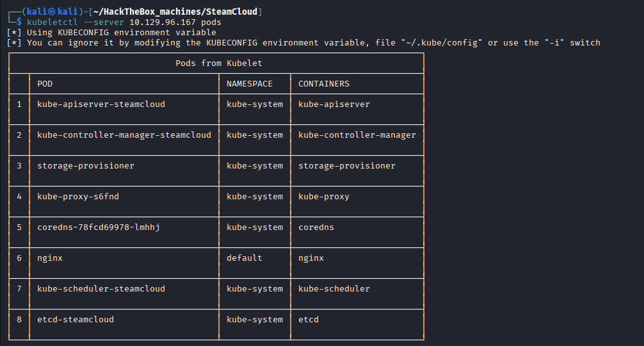Click the NAMESPACE column header
This screenshot has height=346, width=644.
coord(249,84)
